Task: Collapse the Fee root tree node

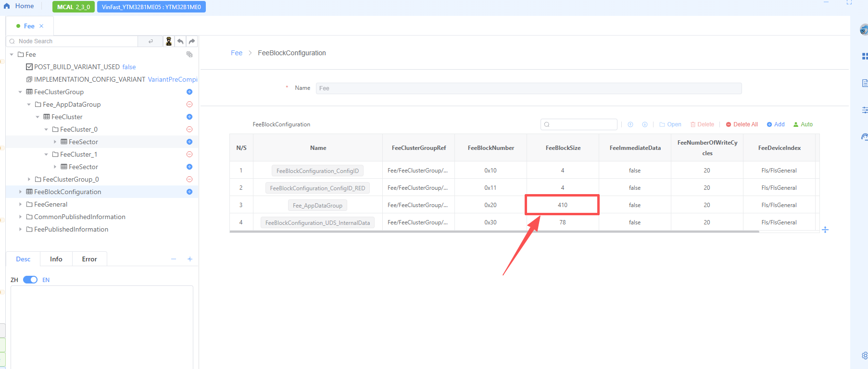Action: pos(12,54)
